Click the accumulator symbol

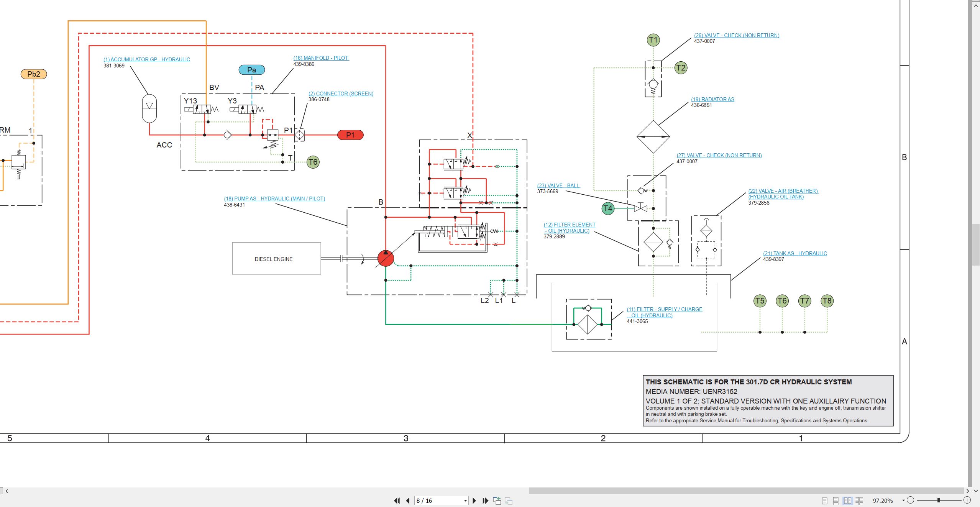point(149,108)
